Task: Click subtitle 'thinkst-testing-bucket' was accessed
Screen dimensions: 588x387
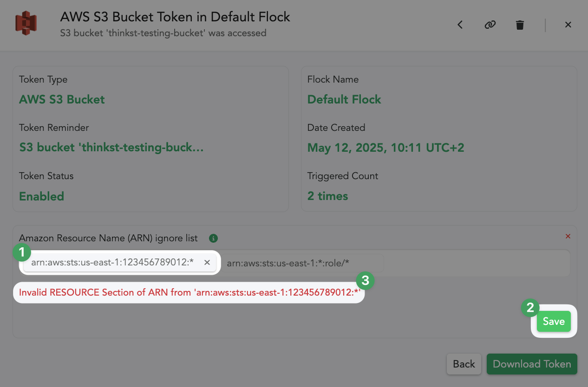Action: 163,33
